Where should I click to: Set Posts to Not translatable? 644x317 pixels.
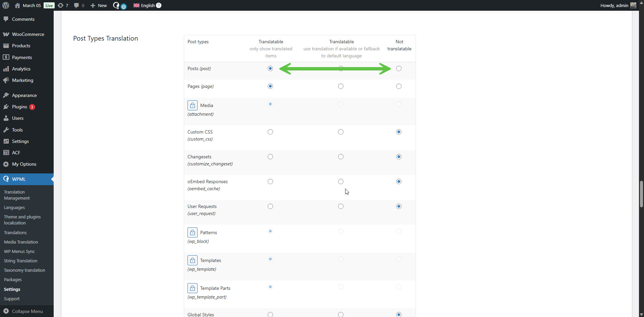398,68
